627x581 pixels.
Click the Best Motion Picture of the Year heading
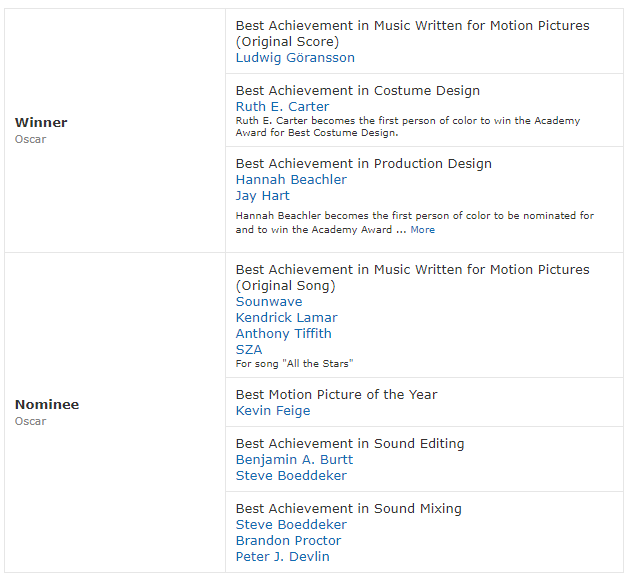coord(336,395)
